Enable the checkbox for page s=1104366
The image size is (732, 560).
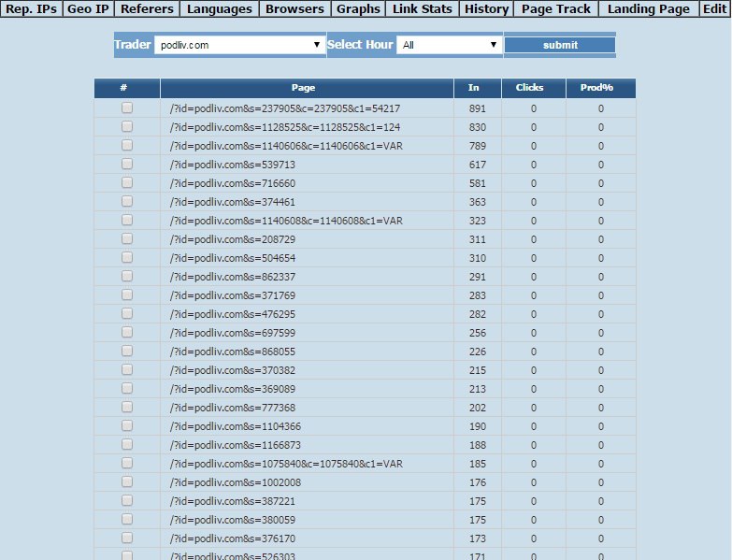click(x=127, y=425)
